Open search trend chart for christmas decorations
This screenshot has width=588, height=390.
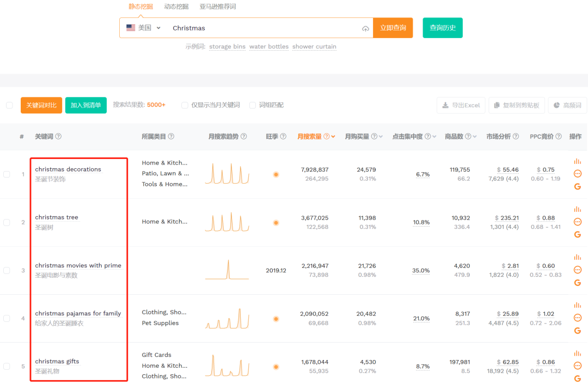coord(227,174)
